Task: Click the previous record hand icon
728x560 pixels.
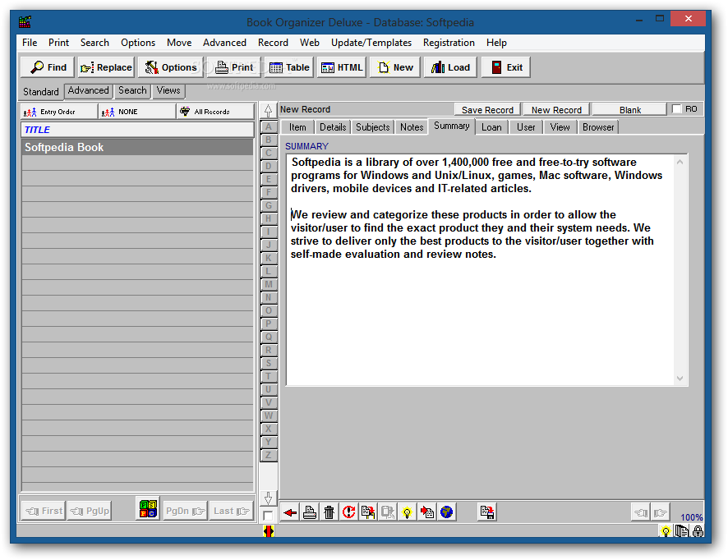Action: 641,512
